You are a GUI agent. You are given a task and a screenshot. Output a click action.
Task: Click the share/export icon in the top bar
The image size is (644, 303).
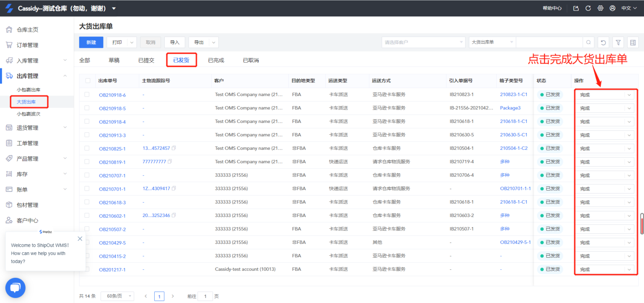(575, 8)
